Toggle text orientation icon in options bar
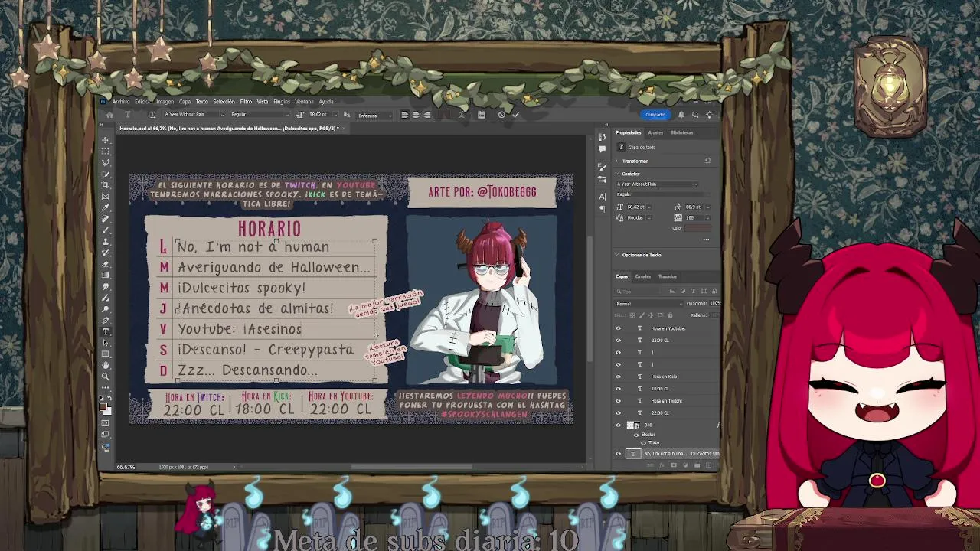980x551 pixels. tap(152, 115)
